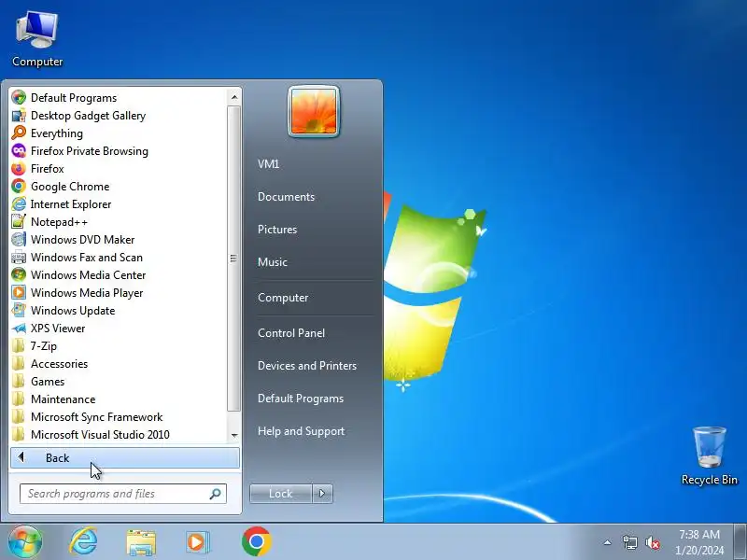Open Windows Update

(63, 311)
